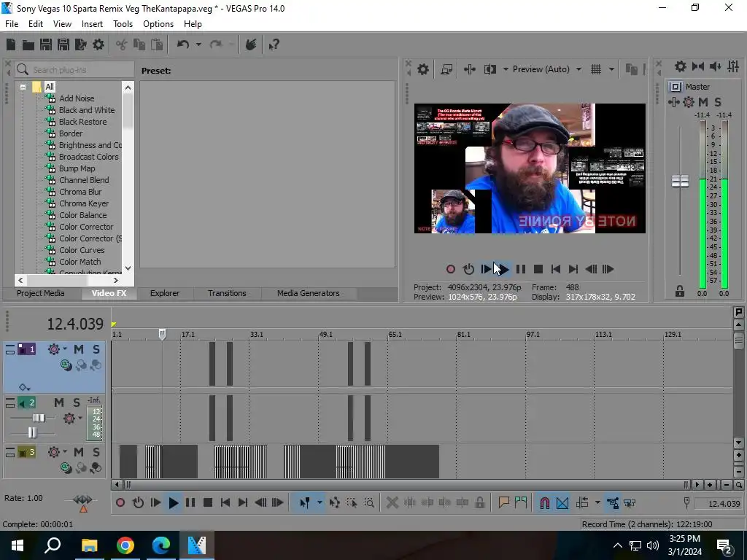Open a project with the folder icon
Viewport: 747px width, 560px height.
[x=28, y=44]
